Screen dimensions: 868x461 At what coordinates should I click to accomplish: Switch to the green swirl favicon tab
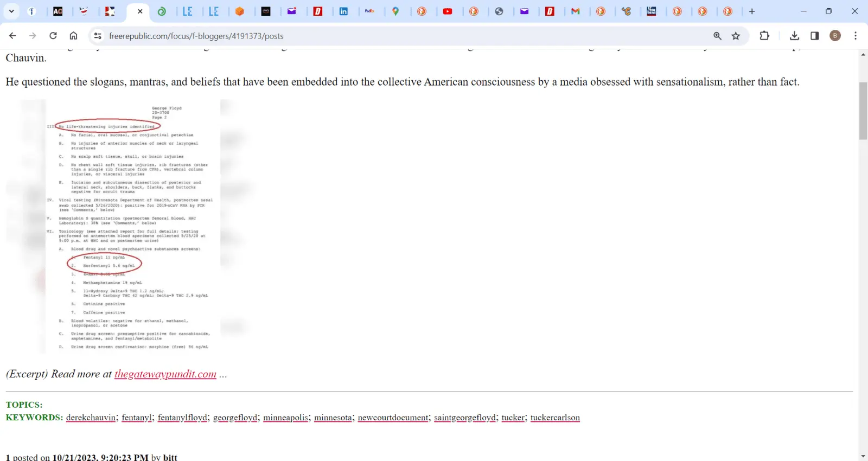pos(162,11)
